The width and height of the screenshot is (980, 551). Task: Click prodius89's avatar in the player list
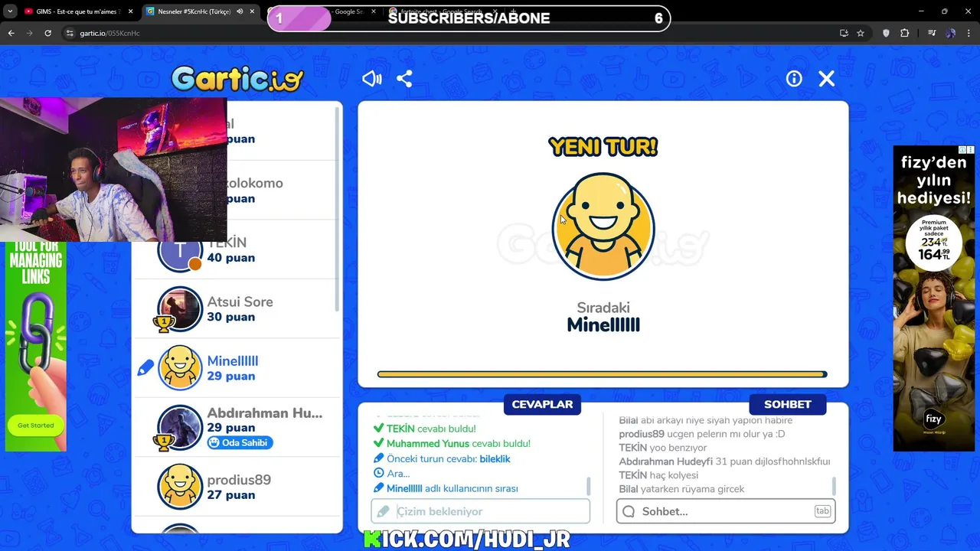(180, 487)
